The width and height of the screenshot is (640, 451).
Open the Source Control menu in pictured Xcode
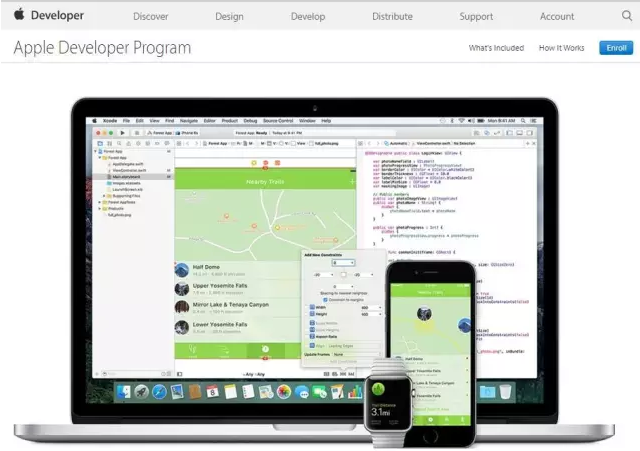pyautogui.click(x=278, y=121)
